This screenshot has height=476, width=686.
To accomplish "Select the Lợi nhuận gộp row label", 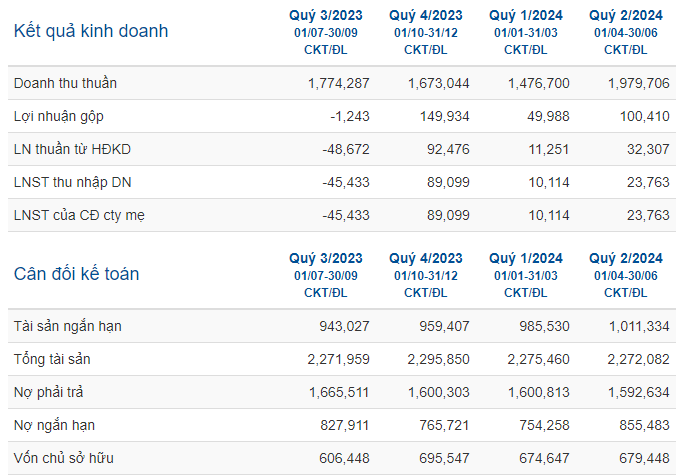I will tap(59, 116).
